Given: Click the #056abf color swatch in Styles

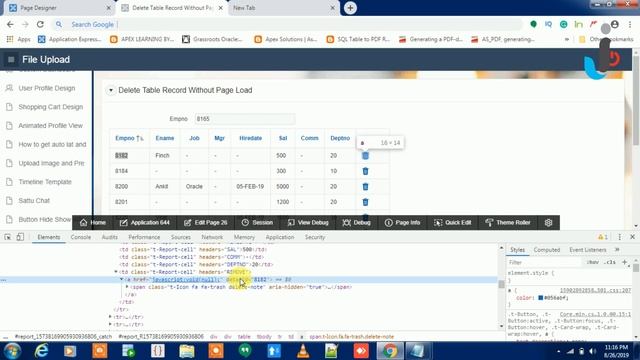Looking at the screenshot, I should click(540, 298).
